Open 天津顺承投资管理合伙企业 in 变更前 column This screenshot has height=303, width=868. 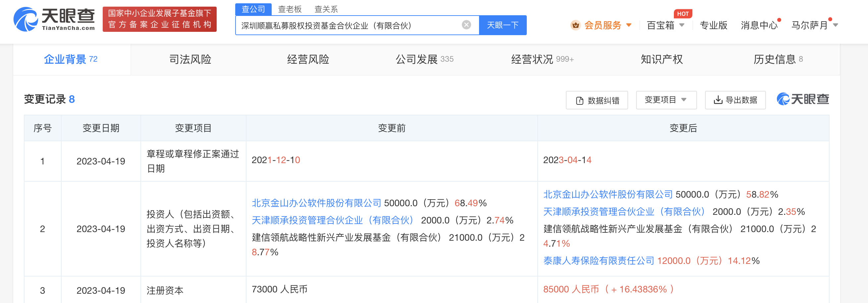pyautogui.click(x=332, y=220)
